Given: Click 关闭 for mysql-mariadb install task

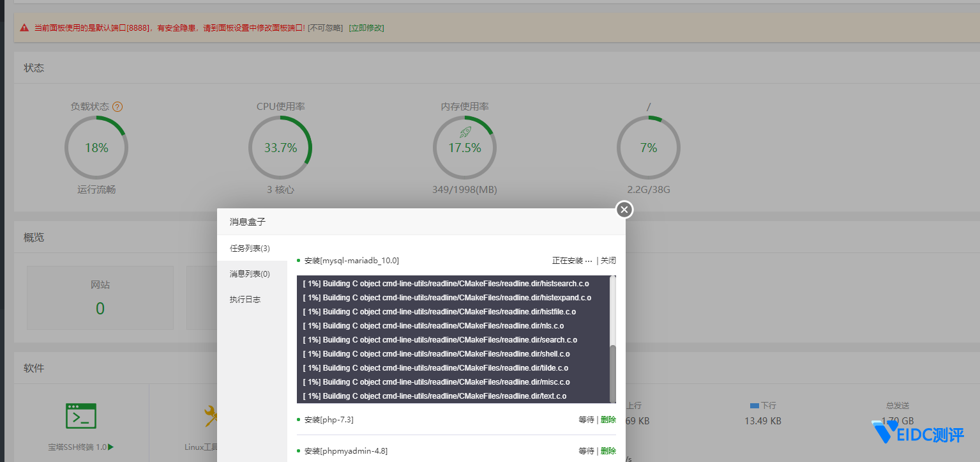Looking at the screenshot, I should point(608,261).
